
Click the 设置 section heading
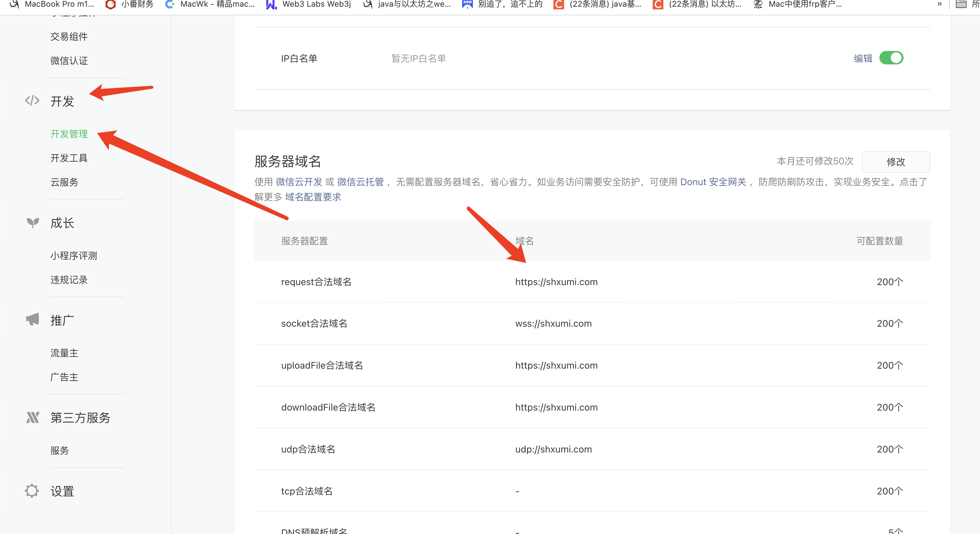[62, 491]
